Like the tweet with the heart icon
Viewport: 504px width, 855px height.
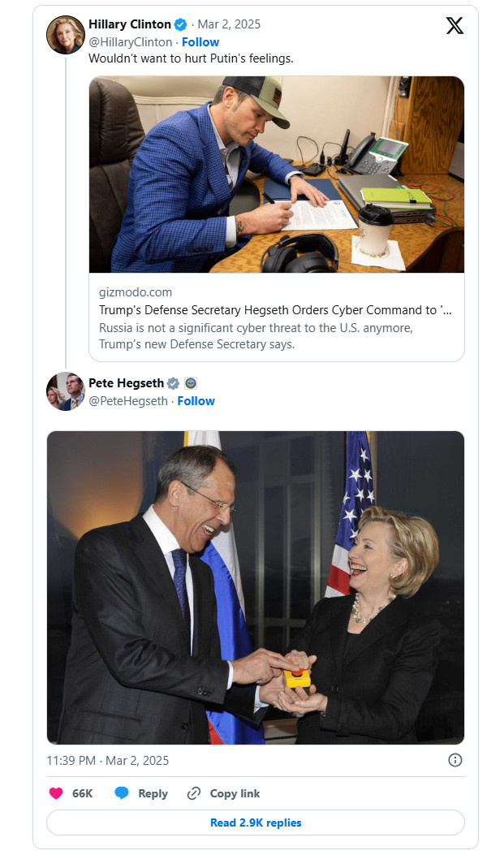tap(56, 793)
